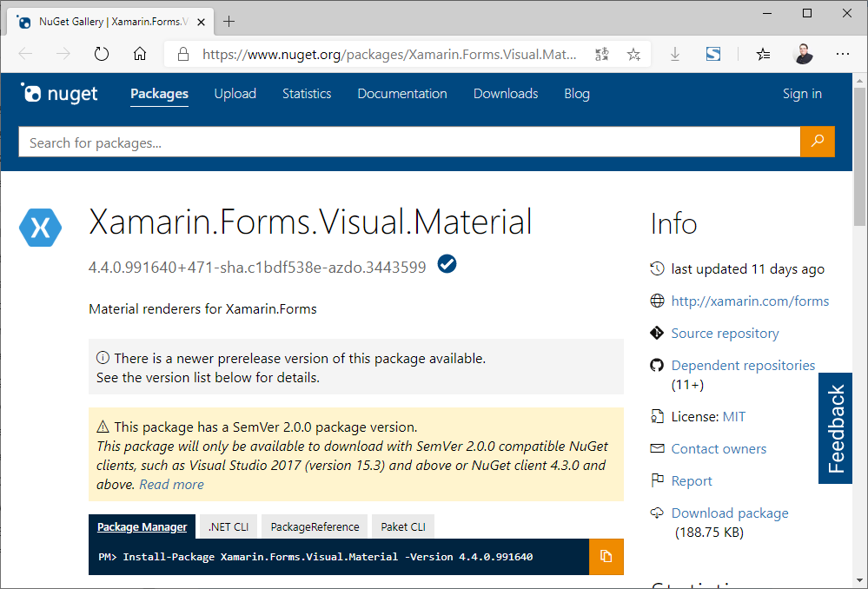Image resolution: width=868 pixels, height=589 pixels.
Task: Select the PackageReference tab
Action: [315, 526]
